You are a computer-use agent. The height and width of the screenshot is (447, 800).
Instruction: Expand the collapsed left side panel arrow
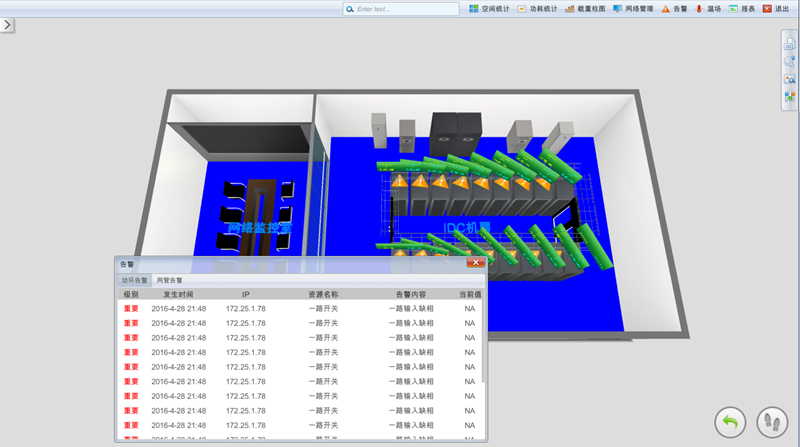7,25
